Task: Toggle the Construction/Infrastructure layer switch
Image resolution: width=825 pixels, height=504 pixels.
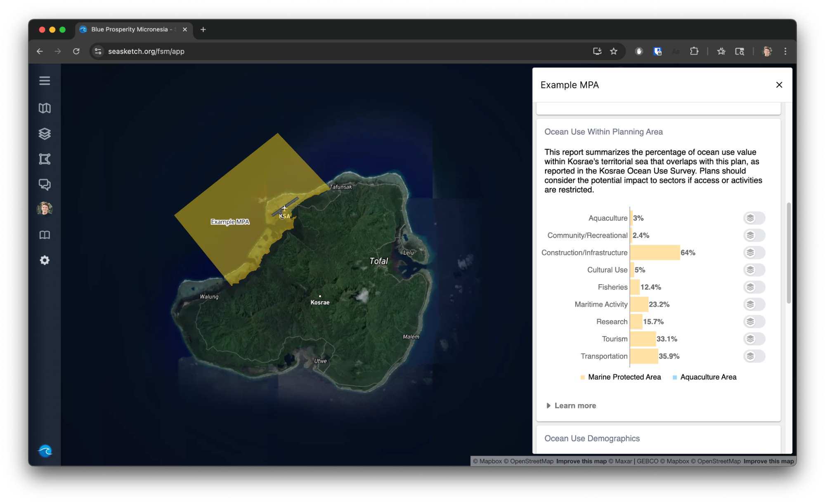Action: pyautogui.click(x=754, y=253)
